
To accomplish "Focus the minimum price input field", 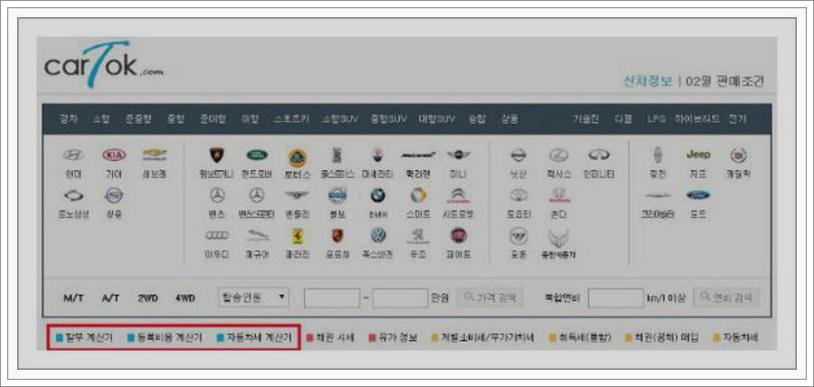I will 332,298.
